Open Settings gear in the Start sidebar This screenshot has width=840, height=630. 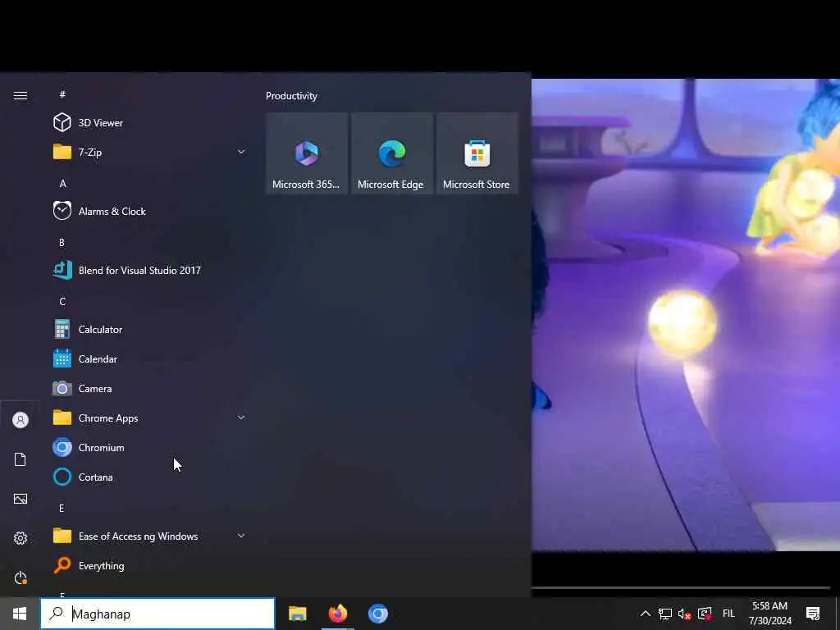pos(21,538)
